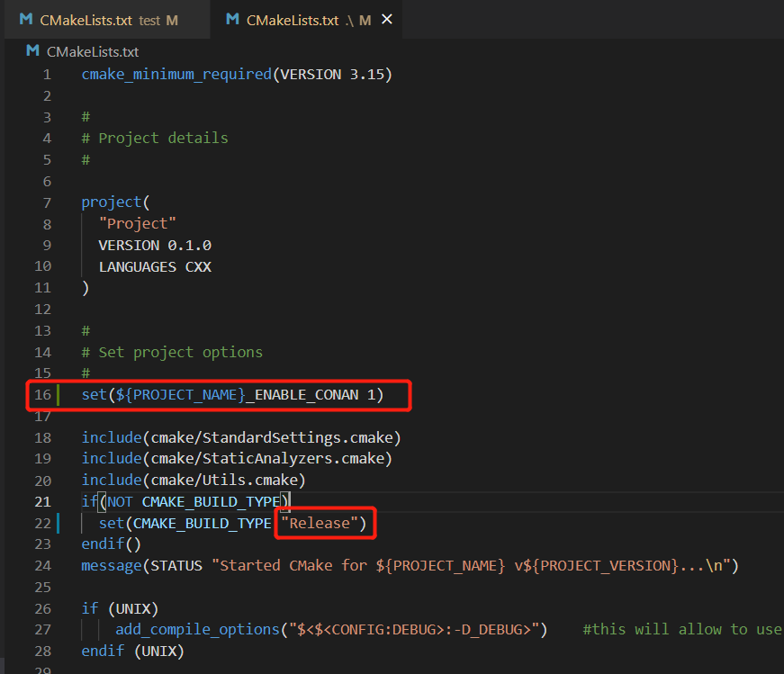
Task: Click on cmake_minimum_required on line 1
Action: pos(176,75)
